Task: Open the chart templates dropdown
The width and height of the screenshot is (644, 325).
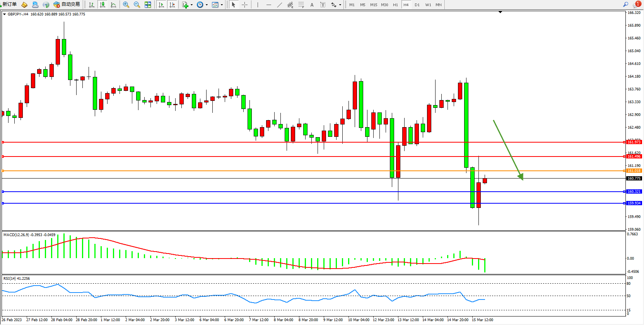Action: click(x=222, y=5)
